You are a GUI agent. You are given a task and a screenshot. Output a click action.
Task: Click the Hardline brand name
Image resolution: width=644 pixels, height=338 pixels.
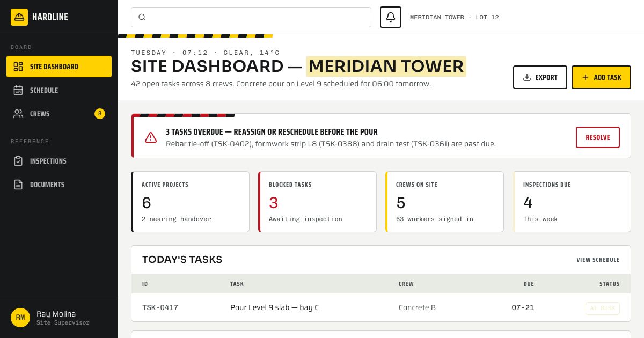coord(50,17)
